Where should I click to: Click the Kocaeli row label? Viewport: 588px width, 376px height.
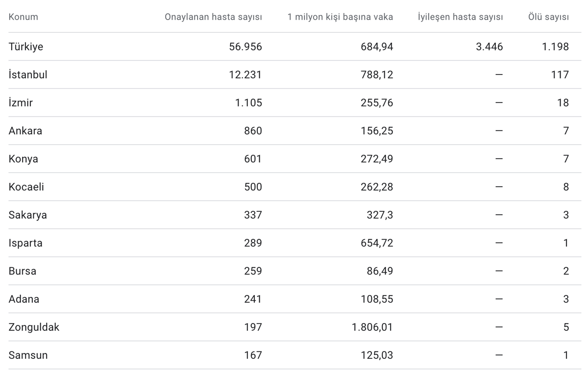pyautogui.click(x=26, y=187)
